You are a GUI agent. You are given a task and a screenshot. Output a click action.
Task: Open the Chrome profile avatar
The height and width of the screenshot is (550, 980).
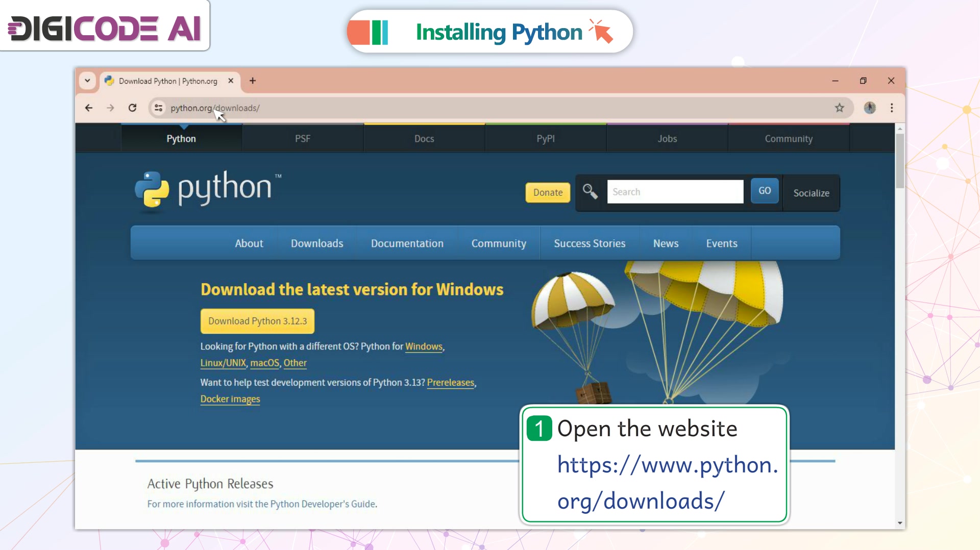click(x=870, y=108)
